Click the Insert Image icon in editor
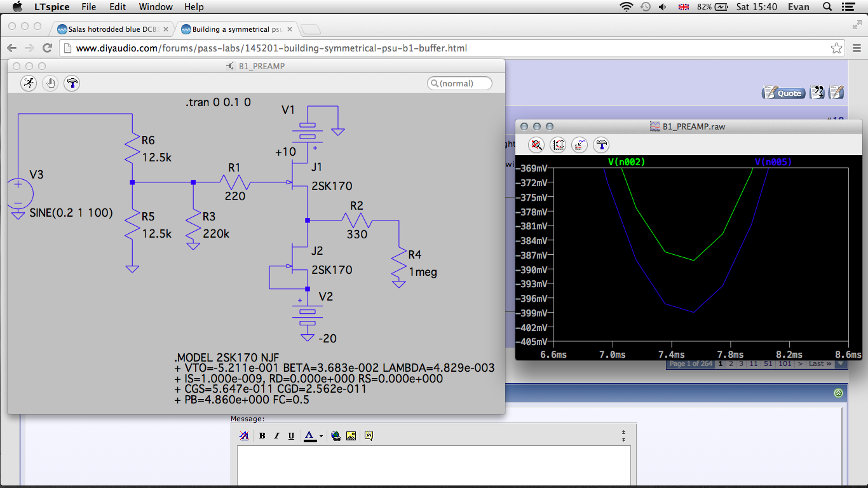 [x=351, y=436]
